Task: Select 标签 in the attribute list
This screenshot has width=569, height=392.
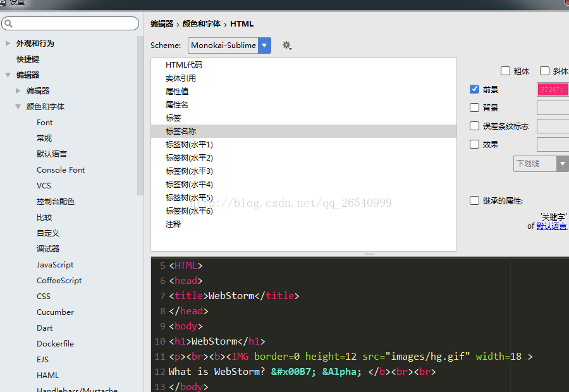Action: 303,118
